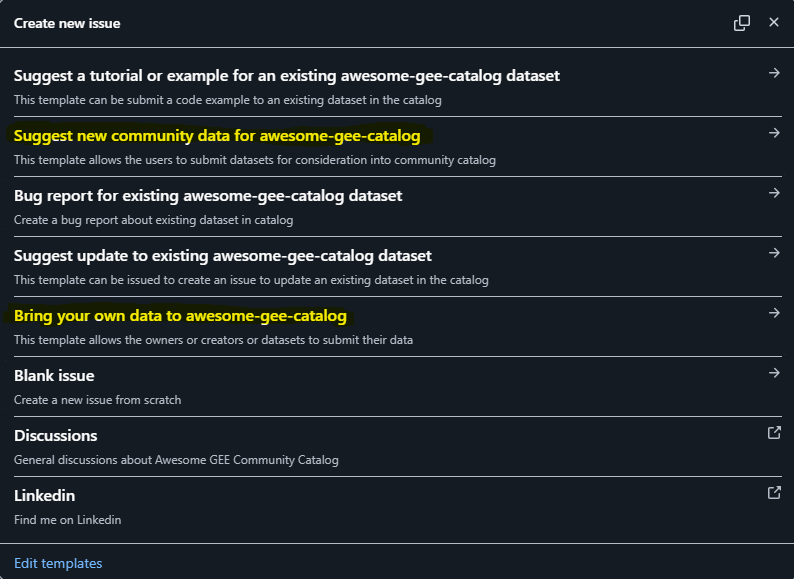Open external link icon for Discussions
The image size is (794, 579).
[x=774, y=433]
